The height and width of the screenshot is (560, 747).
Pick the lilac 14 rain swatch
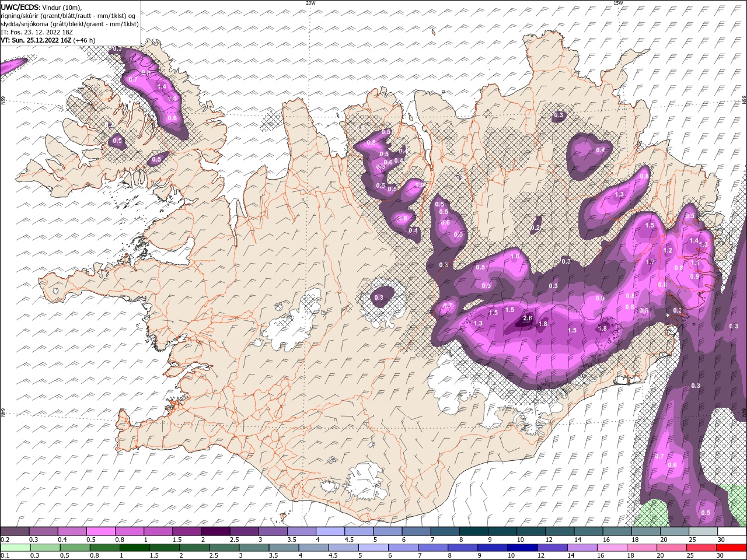pos(581,548)
